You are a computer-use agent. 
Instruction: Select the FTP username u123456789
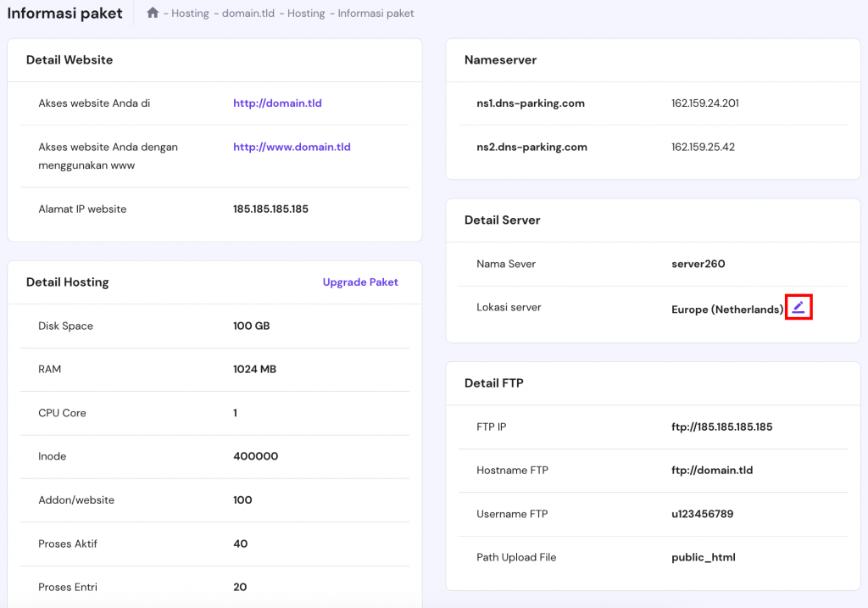pyautogui.click(x=702, y=514)
